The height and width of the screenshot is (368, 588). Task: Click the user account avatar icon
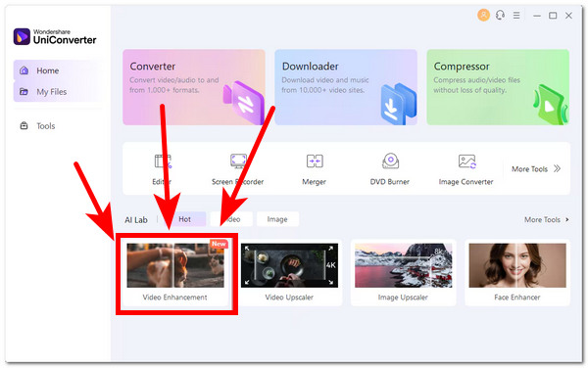pos(483,16)
